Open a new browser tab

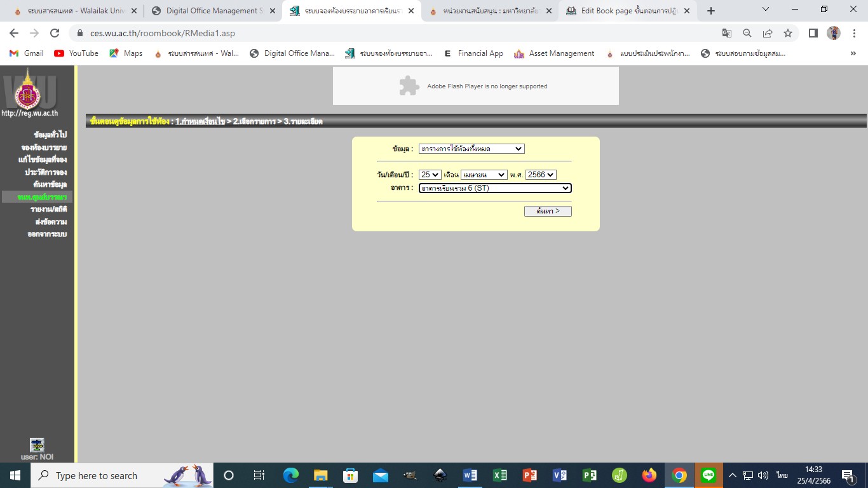coord(711,11)
